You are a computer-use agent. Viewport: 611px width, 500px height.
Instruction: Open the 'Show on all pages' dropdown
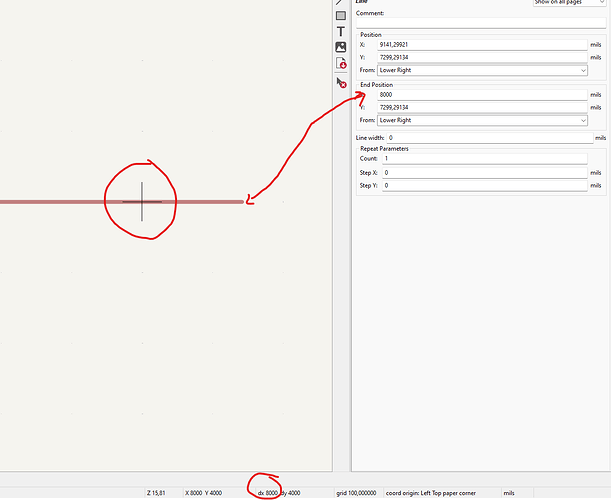pyautogui.click(x=568, y=3)
